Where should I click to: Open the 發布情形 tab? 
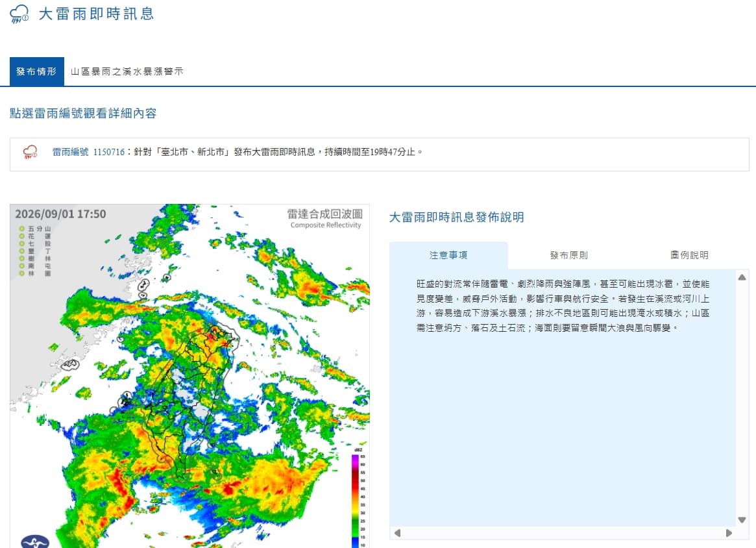[x=36, y=71]
